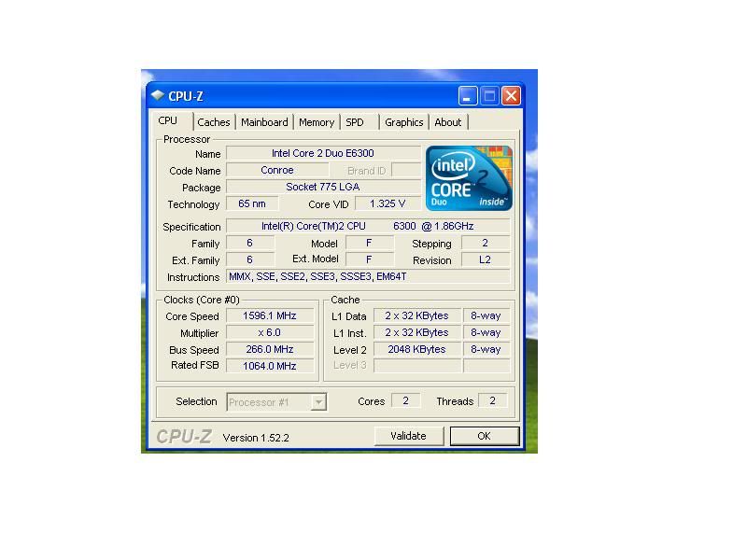The image size is (747, 560).
Task: Click the Instructions list starting with MMX
Action: pos(368,276)
